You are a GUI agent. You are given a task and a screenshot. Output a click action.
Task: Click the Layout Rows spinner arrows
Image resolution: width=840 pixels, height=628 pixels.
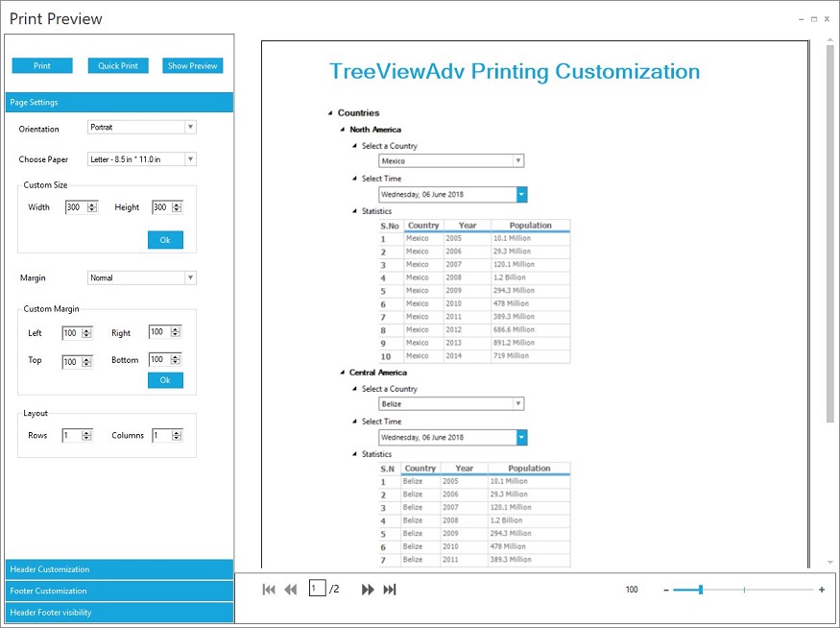86,436
